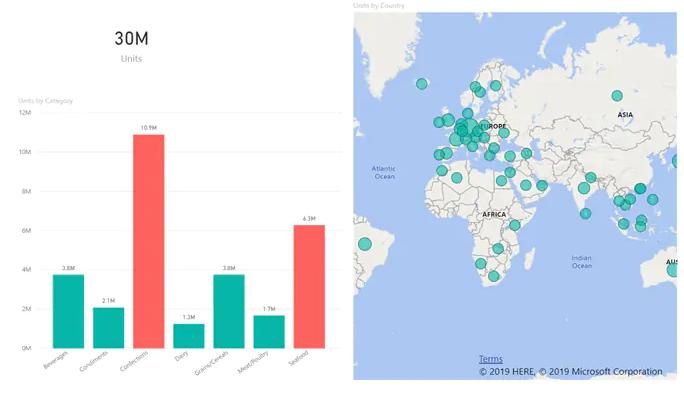The height and width of the screenshot is (395, 684).
Task: Click the 8M y-axis label
Action: [x=27, y=191]
